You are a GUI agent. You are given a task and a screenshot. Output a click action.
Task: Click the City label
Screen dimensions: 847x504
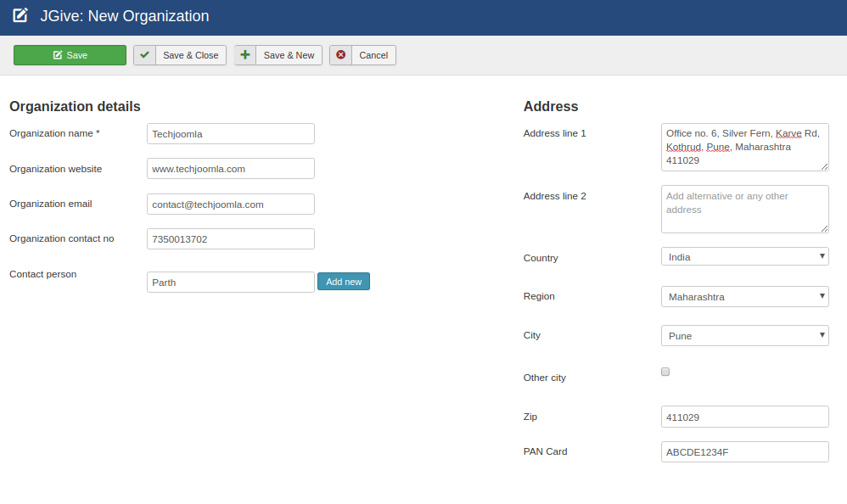click(532, 335)
